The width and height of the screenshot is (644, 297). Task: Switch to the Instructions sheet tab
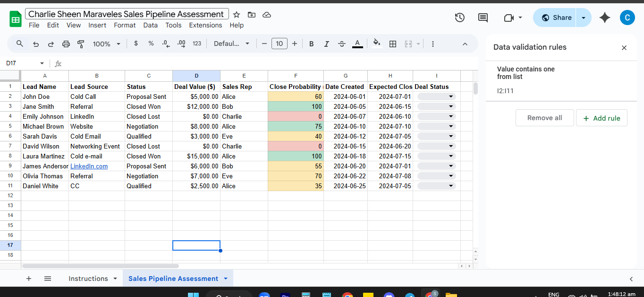pos(88,279)
